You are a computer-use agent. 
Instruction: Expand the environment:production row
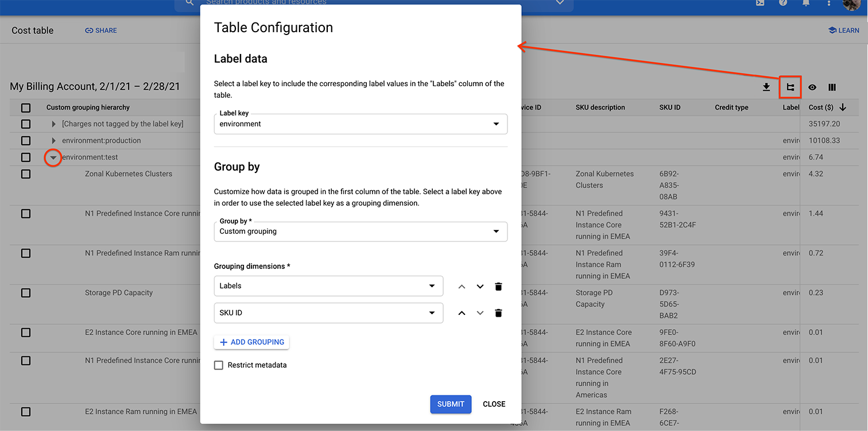53,141
